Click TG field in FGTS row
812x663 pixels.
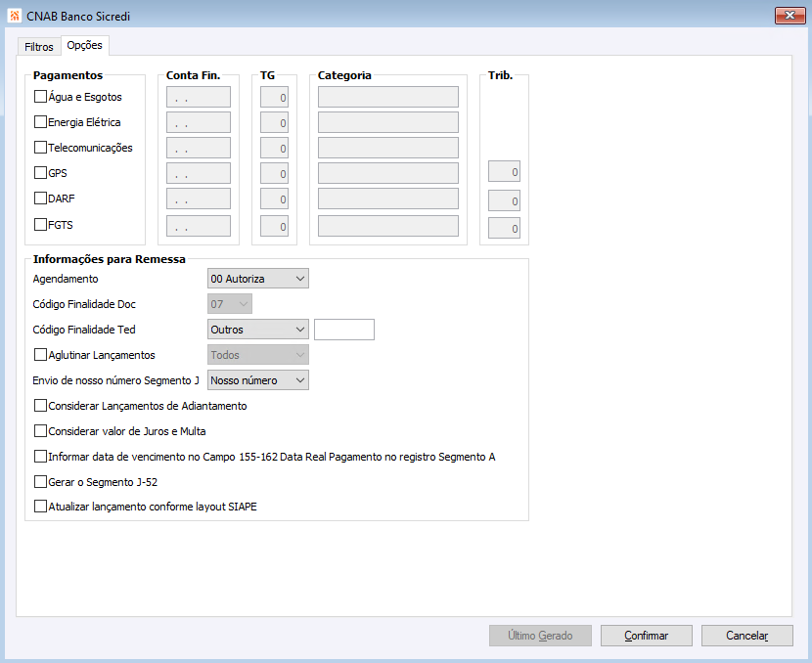coord(274,226)
